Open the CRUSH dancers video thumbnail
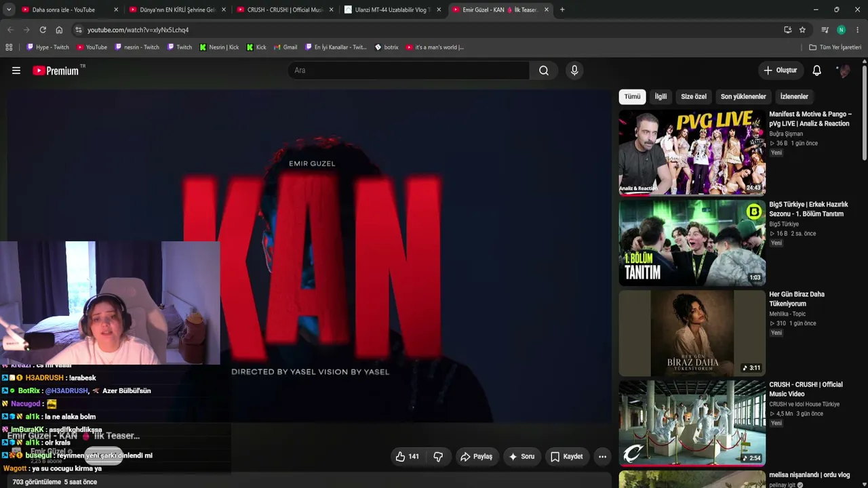868x488 pixels. click(692, 423)
